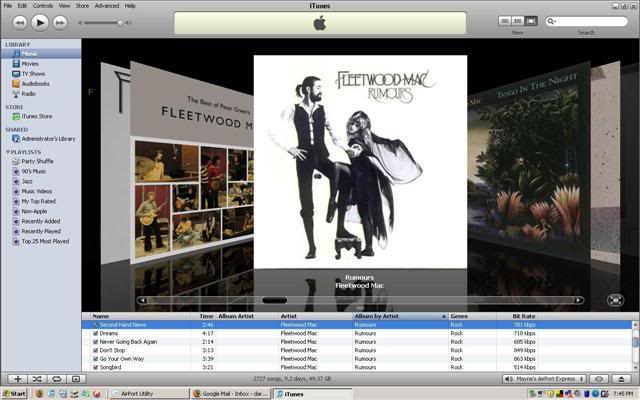
Task: Select the Best of Peter Green's cover
Action: tap(192, 163)
